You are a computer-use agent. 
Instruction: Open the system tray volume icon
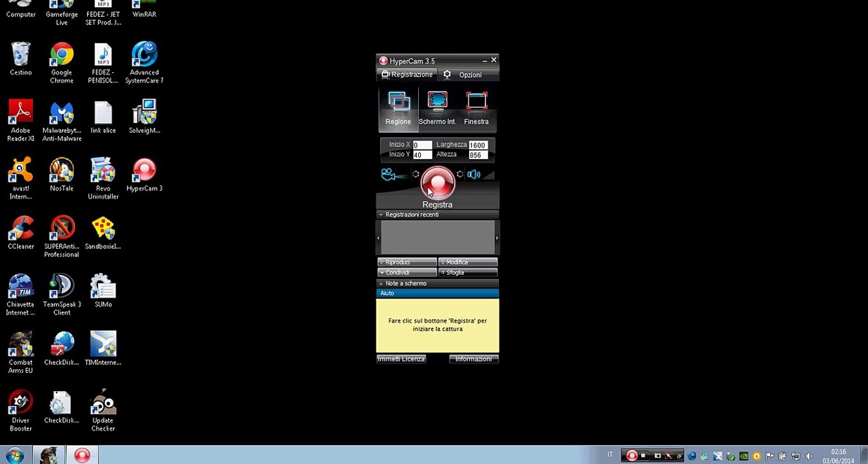809,456
